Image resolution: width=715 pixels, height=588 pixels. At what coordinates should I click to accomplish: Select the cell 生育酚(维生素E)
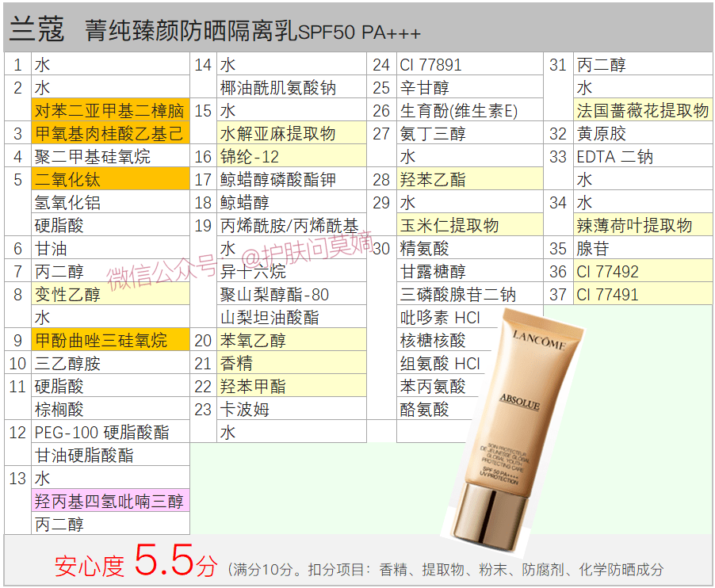click(470, 110)
